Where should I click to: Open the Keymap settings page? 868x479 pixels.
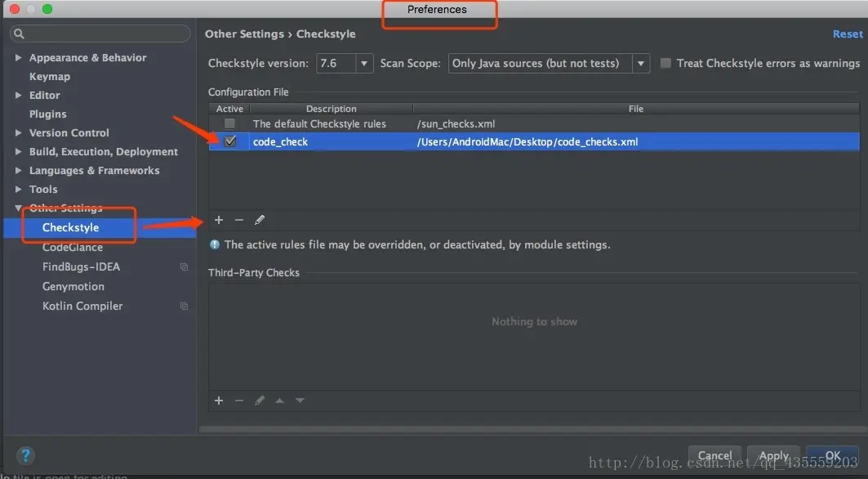(50, 77)
